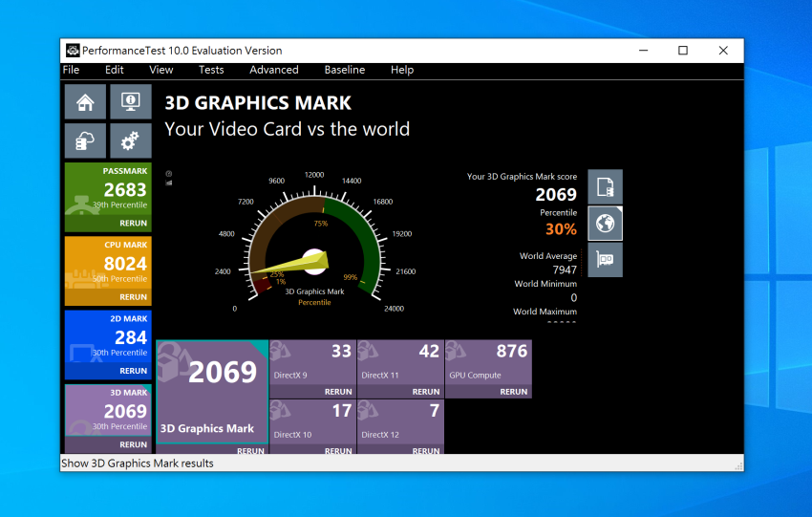Viewport: 812px width, 517px height.
Task: Maximize the PerformanceTest window
Action: (683, 51)
